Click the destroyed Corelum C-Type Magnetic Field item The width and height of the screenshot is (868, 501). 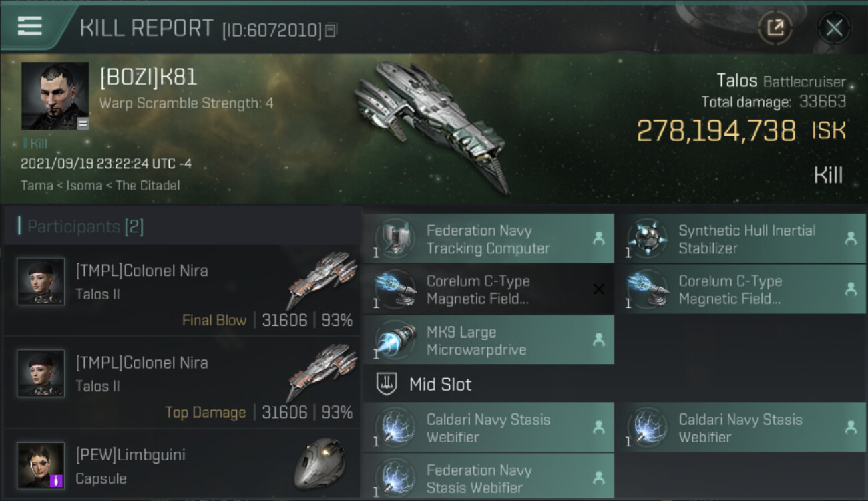489,289
